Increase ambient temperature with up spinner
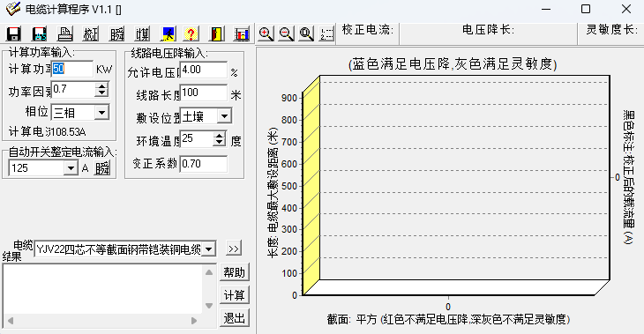This screenshot has height=334, width=644. (220, 136)
